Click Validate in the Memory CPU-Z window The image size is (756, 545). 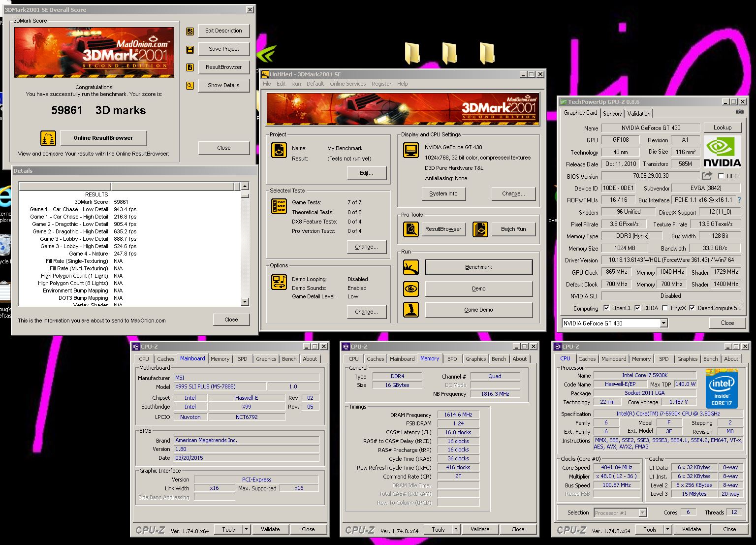point(480,529)
